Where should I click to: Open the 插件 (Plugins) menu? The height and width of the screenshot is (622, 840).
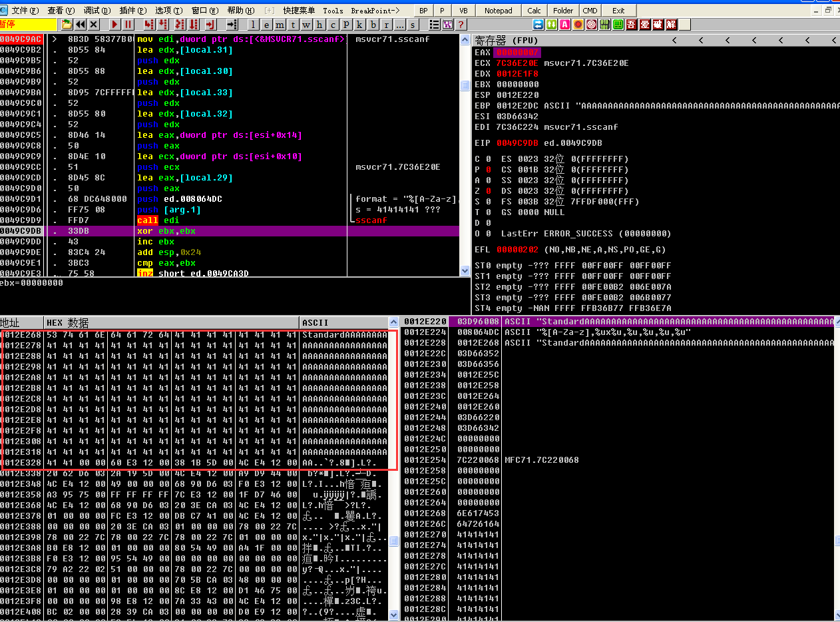[x=133, y=11]
